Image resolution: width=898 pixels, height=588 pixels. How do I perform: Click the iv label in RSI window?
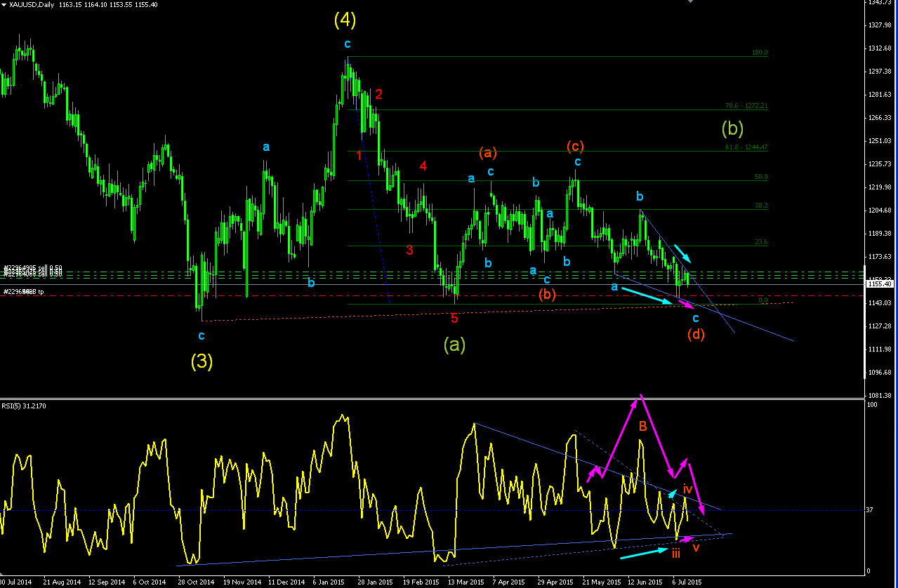pyautogui.click(x=688, y=488)
